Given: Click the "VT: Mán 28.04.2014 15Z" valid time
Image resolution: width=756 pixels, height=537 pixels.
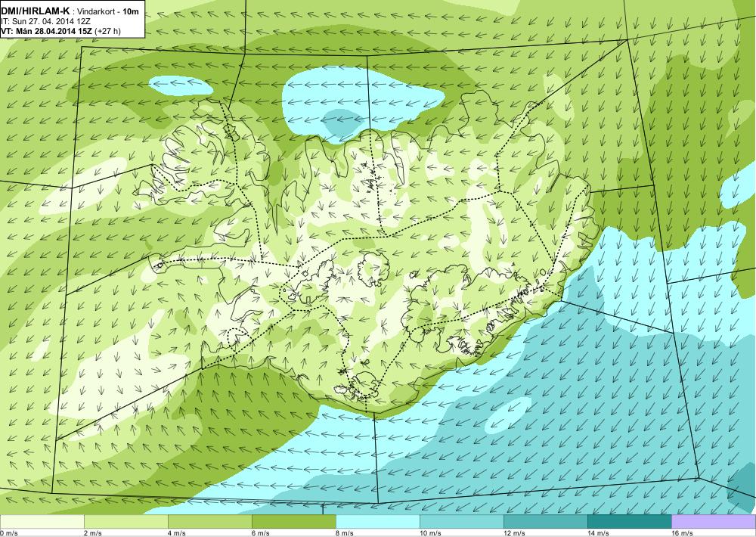Looking at the screenshot, I should tap(47, 31).
